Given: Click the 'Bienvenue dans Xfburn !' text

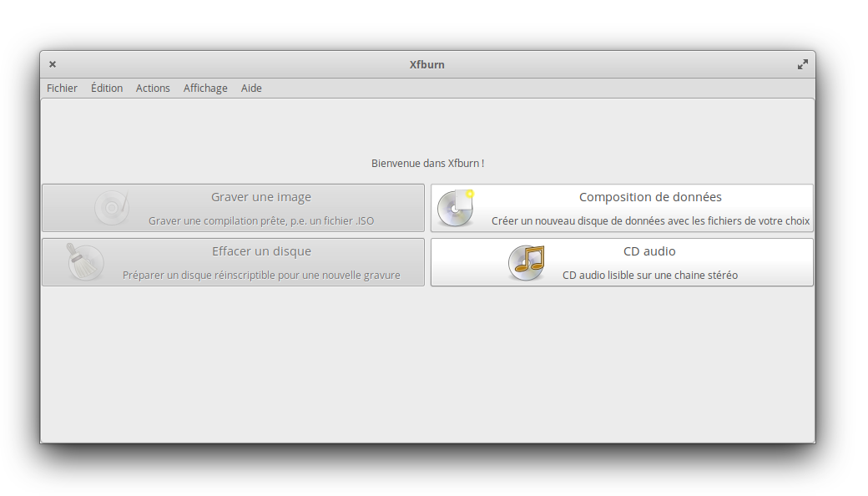Looking at the screenshot, I should [x=428, y=164].
